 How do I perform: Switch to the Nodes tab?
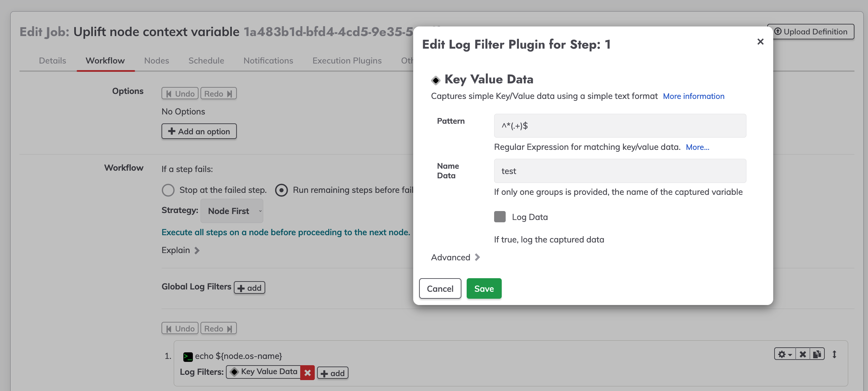156,61
